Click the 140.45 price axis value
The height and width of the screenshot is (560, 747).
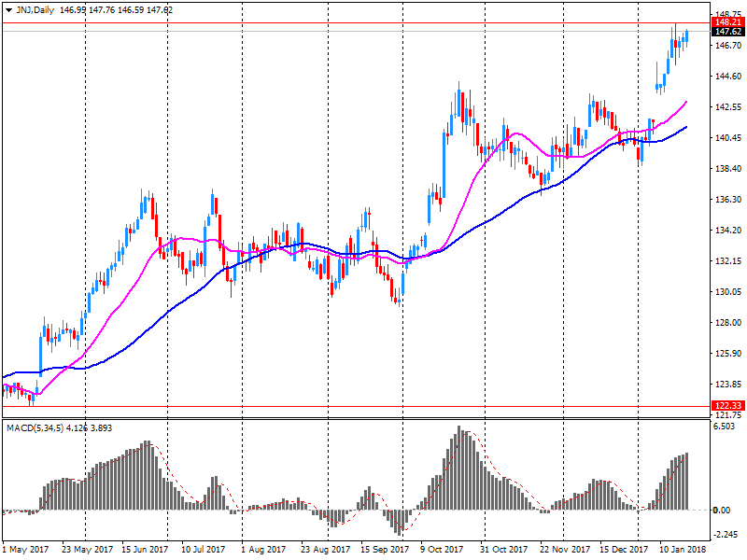(x=726, y=138)
